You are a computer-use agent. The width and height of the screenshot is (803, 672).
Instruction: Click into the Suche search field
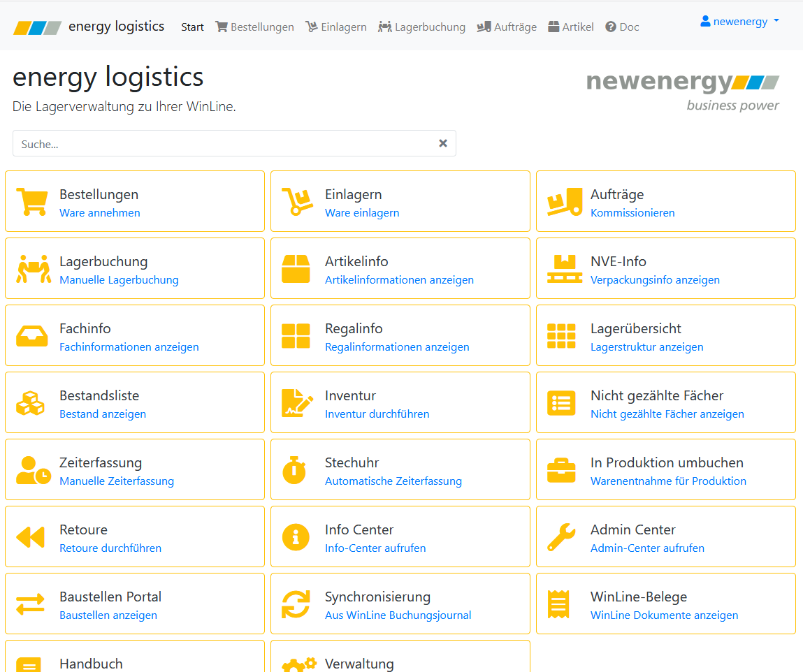click(224, 144)
